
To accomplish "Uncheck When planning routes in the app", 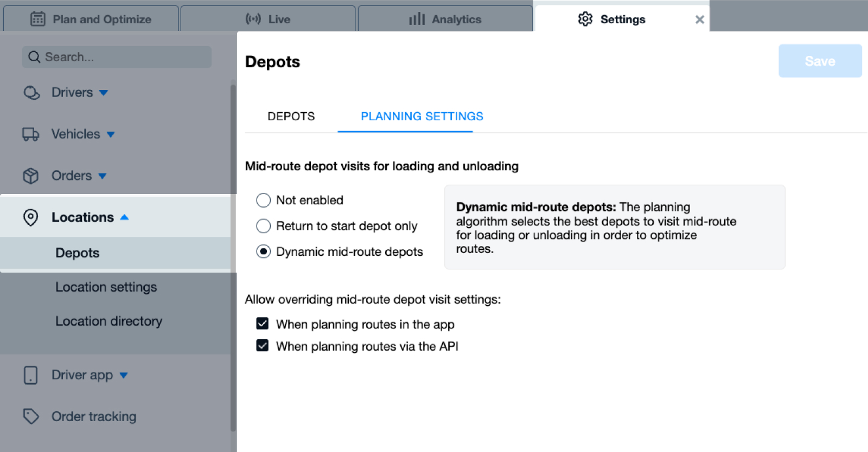I will click(x=263, y=324).
